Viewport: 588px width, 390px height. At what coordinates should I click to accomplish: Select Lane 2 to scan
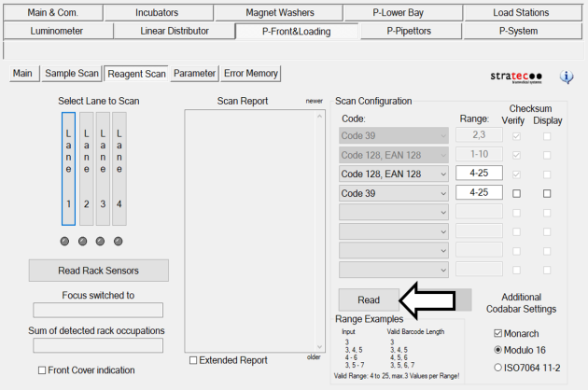[x=86, y=169]
